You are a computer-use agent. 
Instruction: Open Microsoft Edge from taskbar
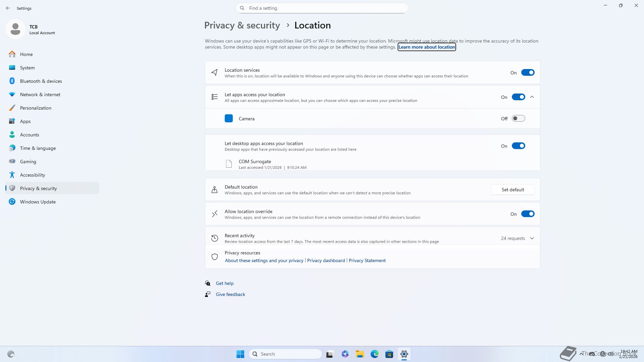374,354
